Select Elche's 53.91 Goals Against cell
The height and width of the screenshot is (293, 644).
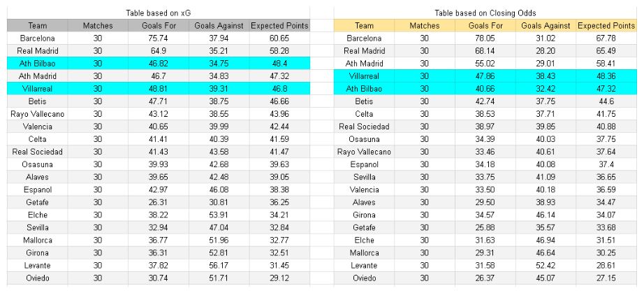[218, 214]
